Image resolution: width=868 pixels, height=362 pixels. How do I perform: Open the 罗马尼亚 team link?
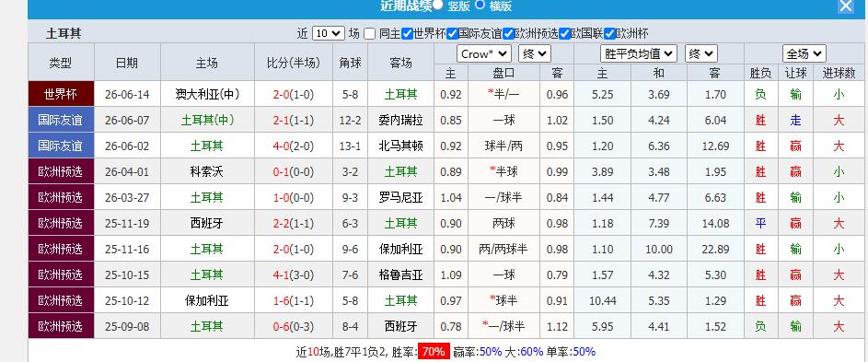(x=400, y=197)
